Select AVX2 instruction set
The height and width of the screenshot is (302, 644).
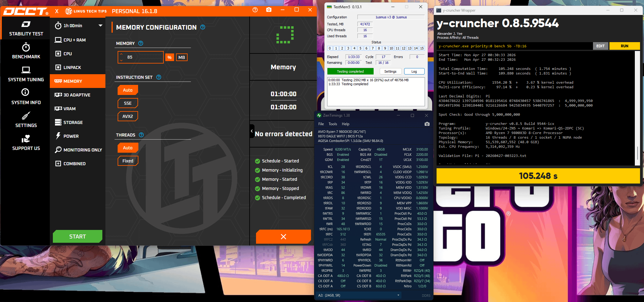click(x=128, y=116)
